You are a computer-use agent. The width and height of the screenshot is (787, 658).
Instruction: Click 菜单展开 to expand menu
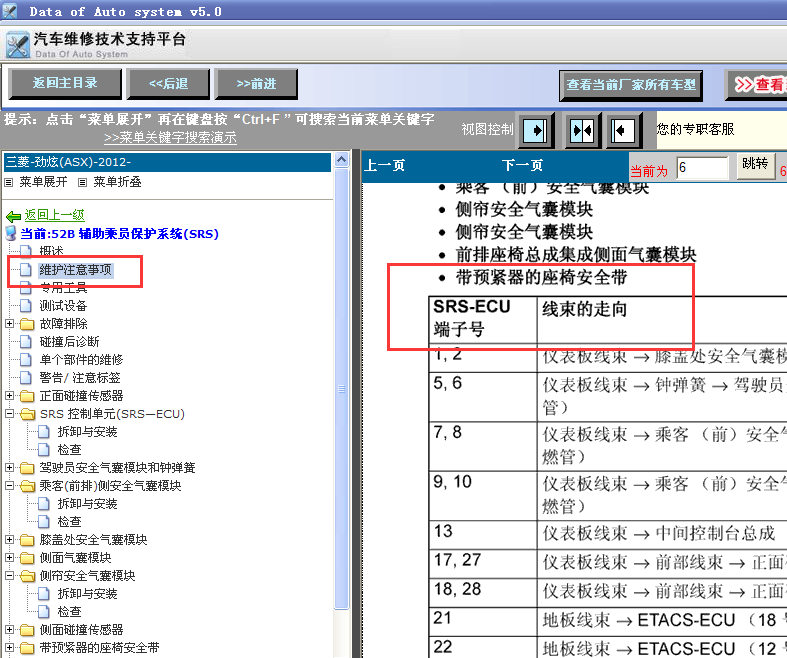click(x=43, y=182)
